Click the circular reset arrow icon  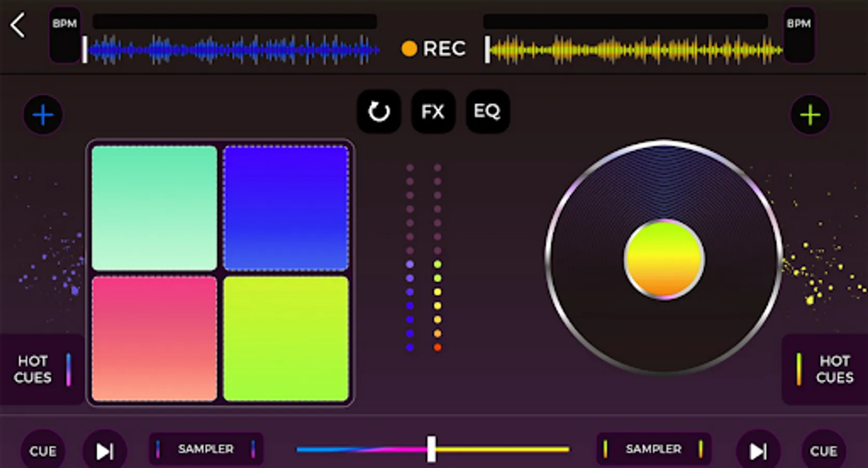point(378,111)
